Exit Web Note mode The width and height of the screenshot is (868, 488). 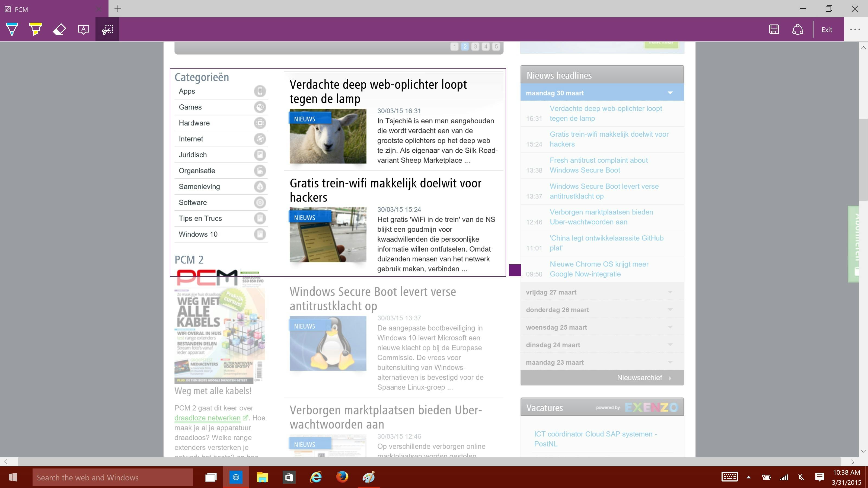826,29
